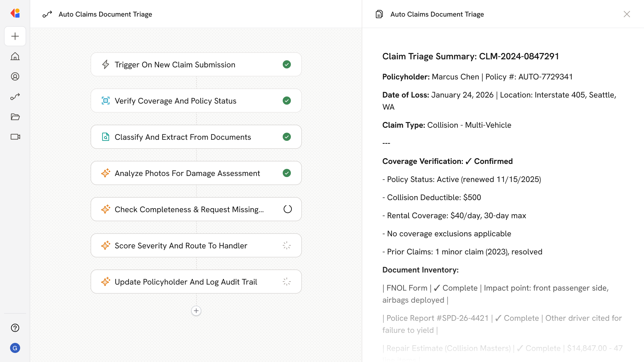Close the Claim Triage Summary panel
The height and width of the screenshot is (362, 644).
627,14
